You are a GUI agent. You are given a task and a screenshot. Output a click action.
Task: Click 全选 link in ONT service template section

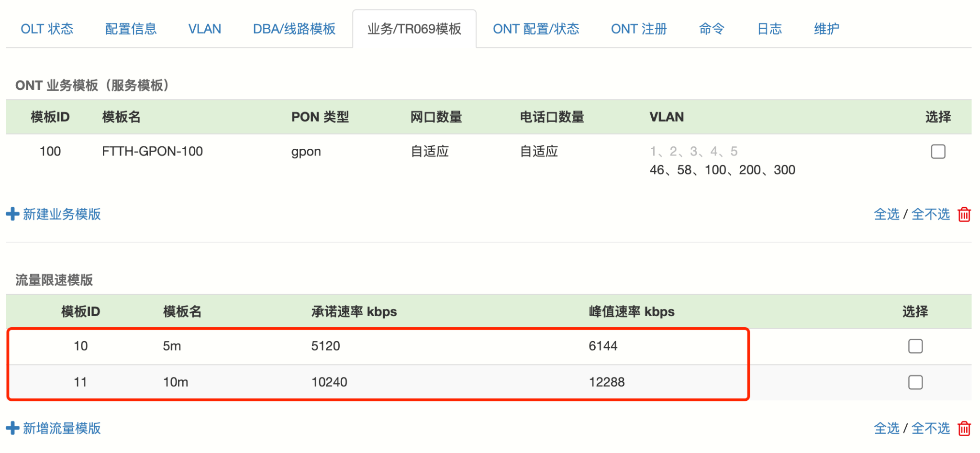click(x=886, y=214)
